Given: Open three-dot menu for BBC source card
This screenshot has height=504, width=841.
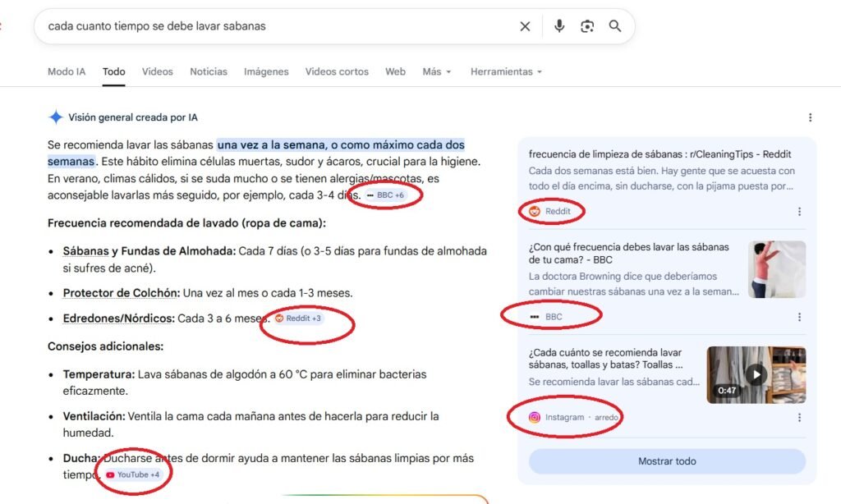Looking at the screenshot, I should [799, 317].
